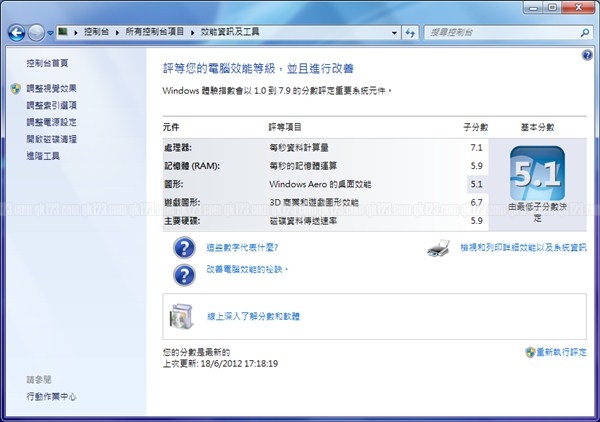600x422 pixels.
Task: Close the window with red X
Action: (x=579, y=8)
